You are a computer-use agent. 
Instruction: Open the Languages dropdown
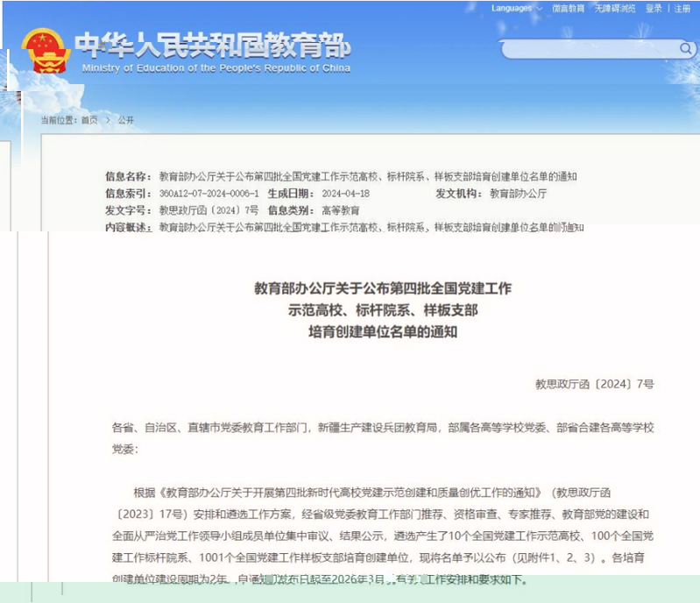click(517, 9)
